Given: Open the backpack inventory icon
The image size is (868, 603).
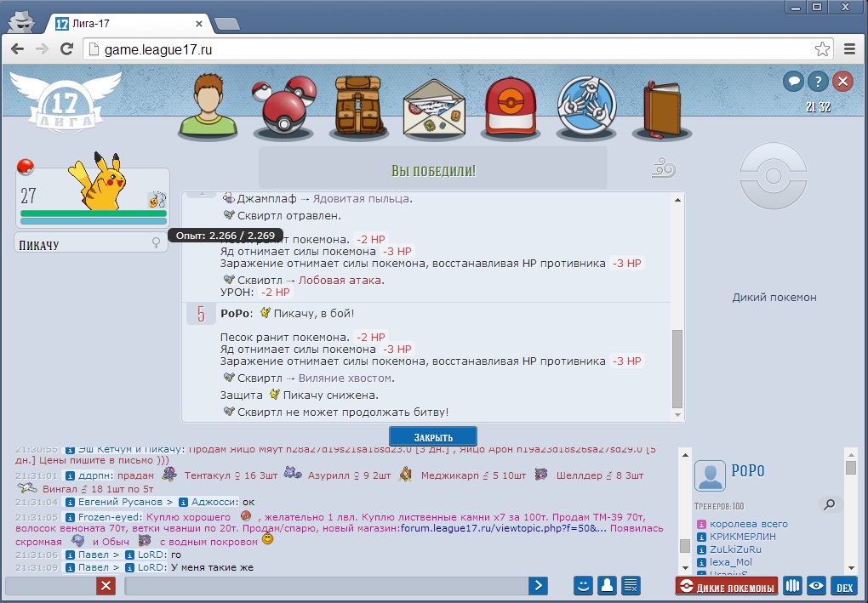Looking at the screenshot, I should coord(358,106).
